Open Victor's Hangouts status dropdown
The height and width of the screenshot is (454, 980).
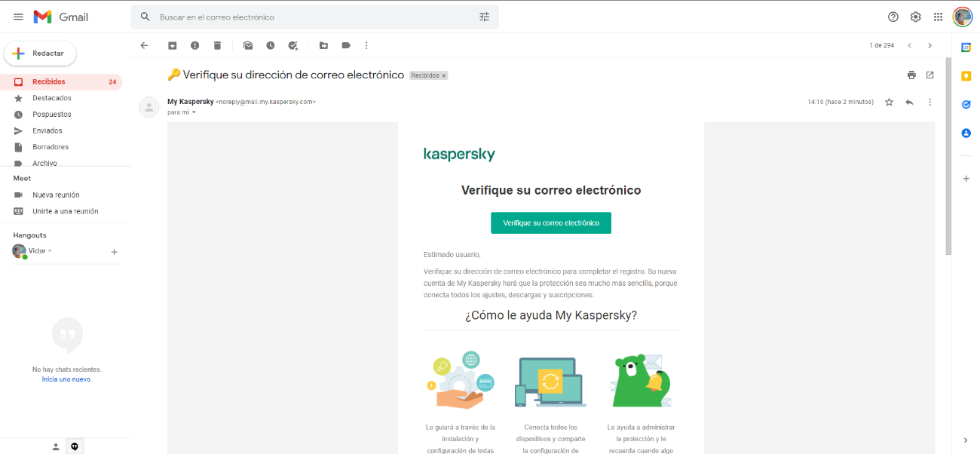click(x=50, y=251)
